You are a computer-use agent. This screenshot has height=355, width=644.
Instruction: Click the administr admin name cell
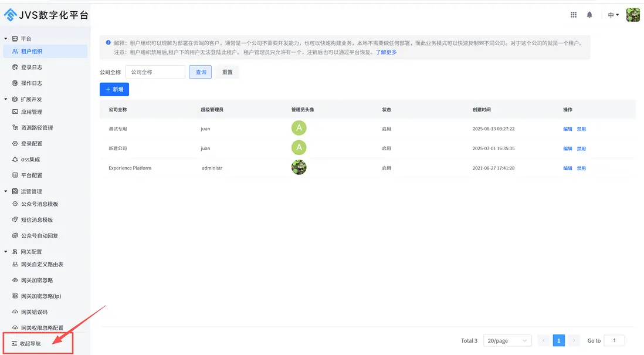pos(212,168)
